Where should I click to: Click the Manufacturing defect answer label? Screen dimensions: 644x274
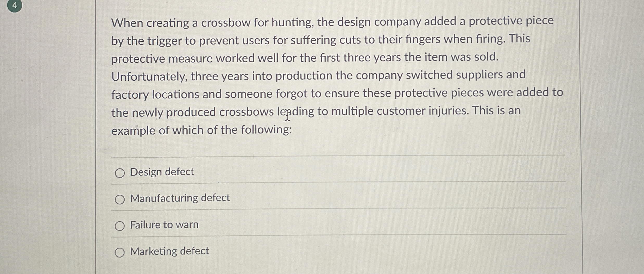click(180, 198)
